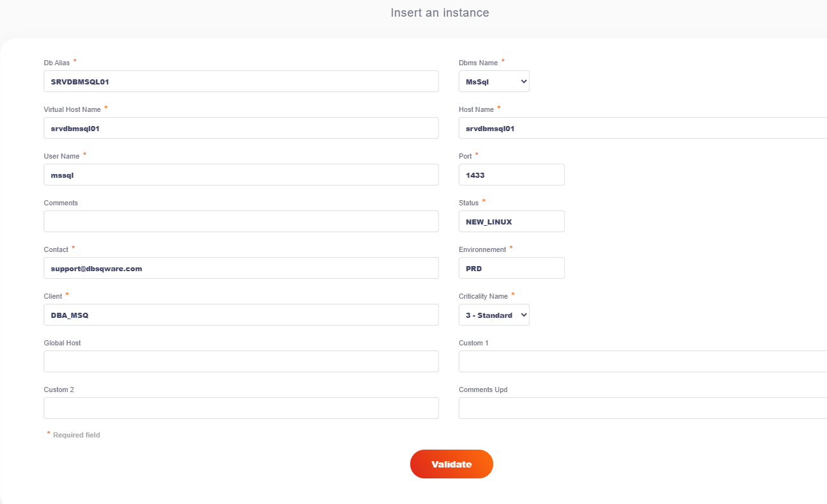Focus the Port field showing 1433
Image resolution: width=827 pixels, height=504 pixels.
[x=511, y=175]
